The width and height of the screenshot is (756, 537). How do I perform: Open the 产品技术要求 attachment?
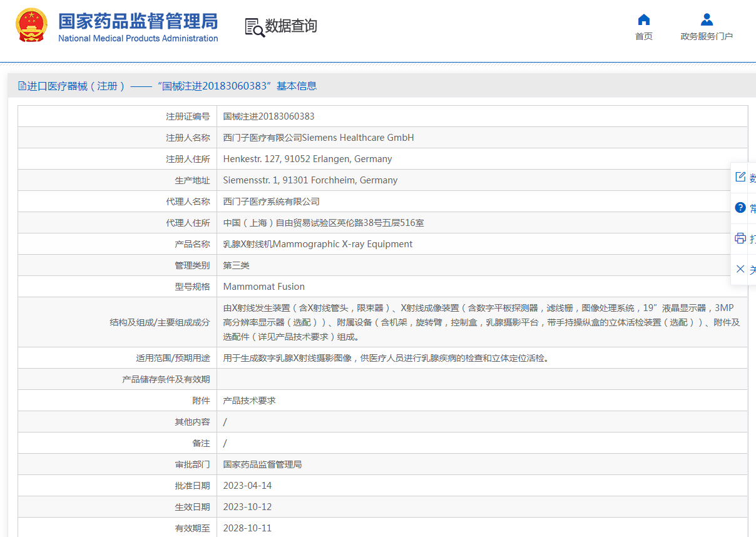[249, 401]
